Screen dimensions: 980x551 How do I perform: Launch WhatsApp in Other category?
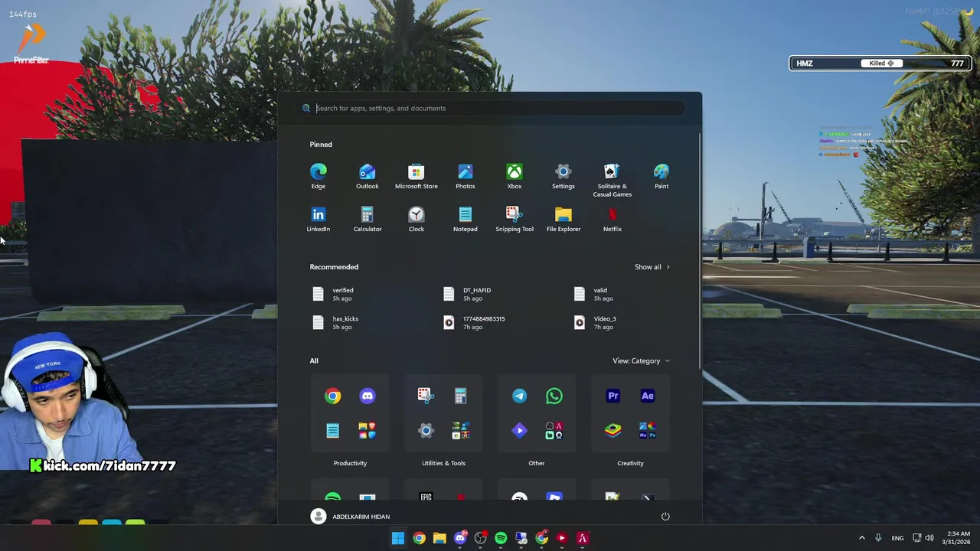click(x=554, y=396)
